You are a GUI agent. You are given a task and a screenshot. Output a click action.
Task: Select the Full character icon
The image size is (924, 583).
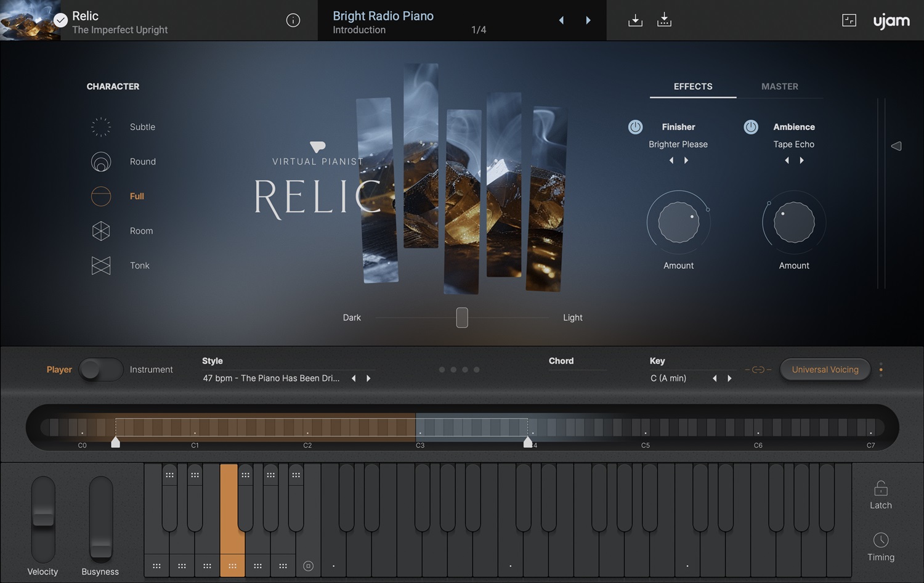pos(101,196)
